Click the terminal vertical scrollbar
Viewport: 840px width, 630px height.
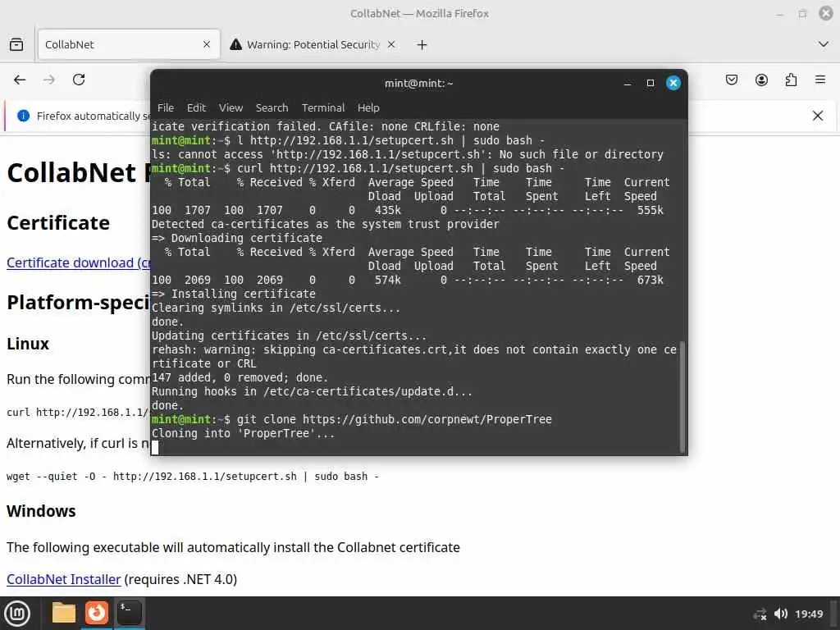[x=682, y=396]
